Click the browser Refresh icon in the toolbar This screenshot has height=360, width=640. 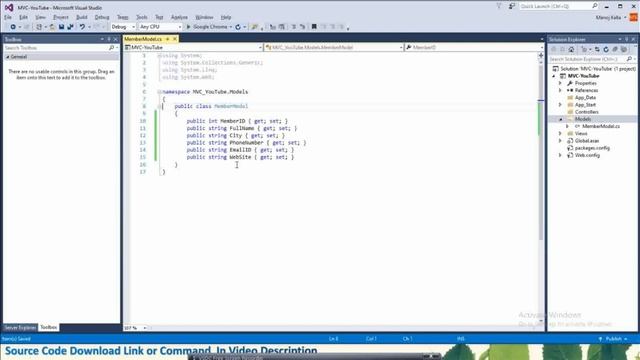click(238, 27)
